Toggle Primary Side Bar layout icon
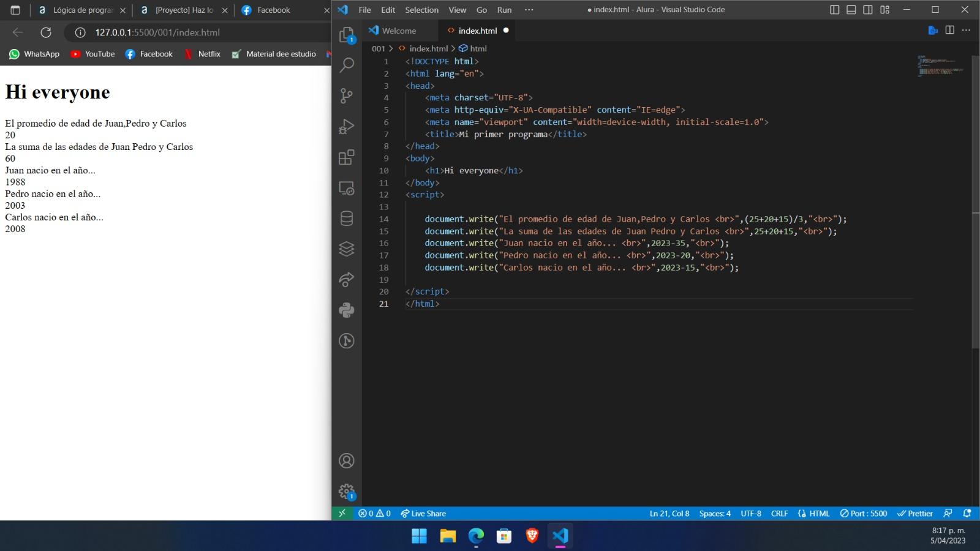 (x=834, y=10)
